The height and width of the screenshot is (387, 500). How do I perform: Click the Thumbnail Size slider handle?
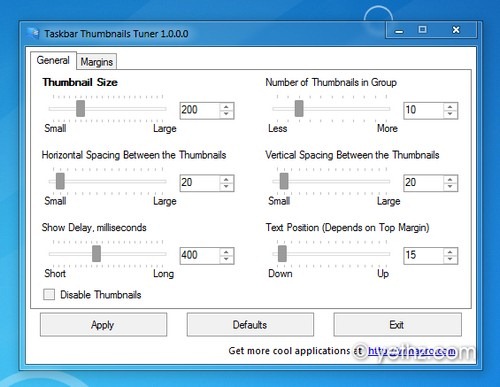tap(80, 108)
